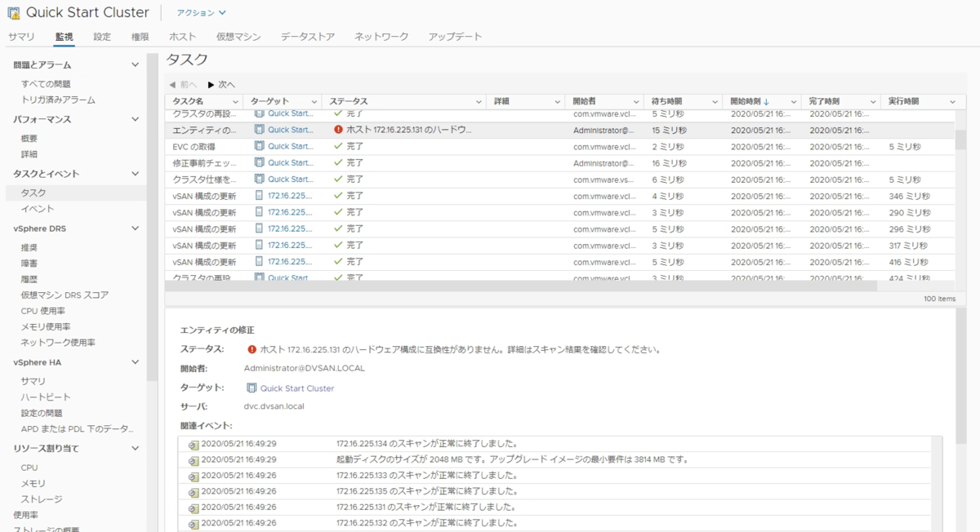
Task: Click the red alert icon in the ステータス detail line
Action: pos(251,351)
